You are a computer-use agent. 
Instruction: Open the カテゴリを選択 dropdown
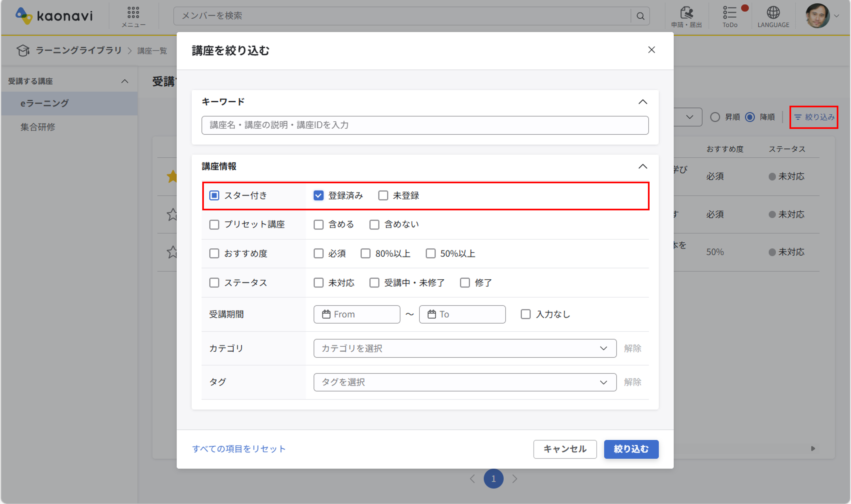(465, 348)
